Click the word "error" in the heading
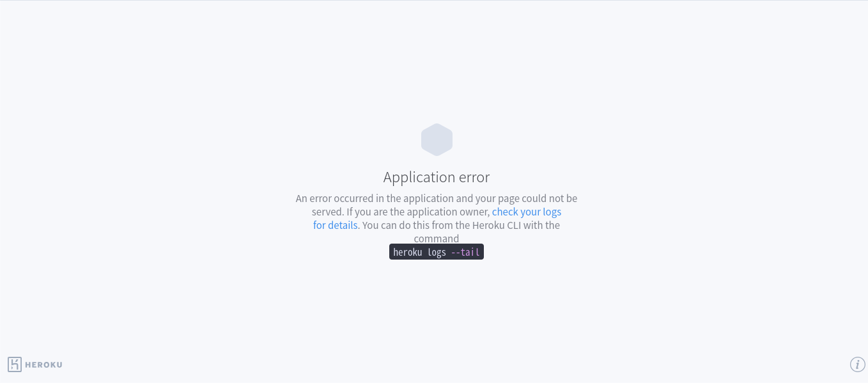868x383 pixels. [x=474, y=177]
